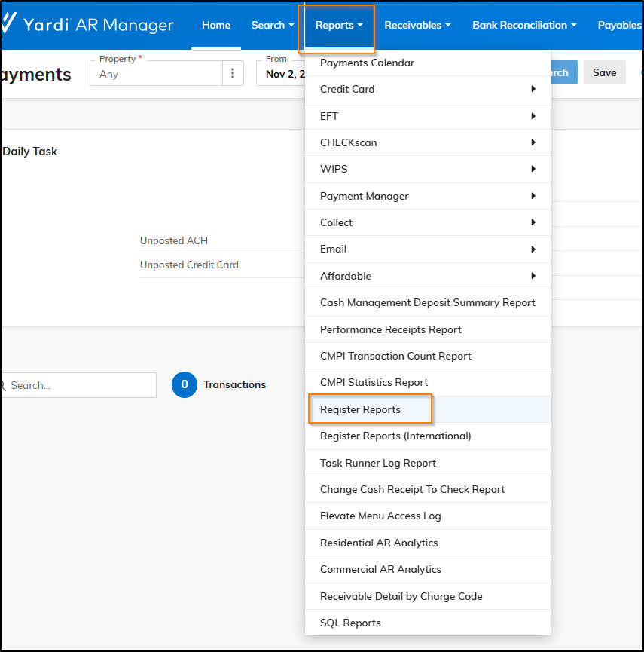Expand the CHECKscan submenu arrow

coord(533,142)
